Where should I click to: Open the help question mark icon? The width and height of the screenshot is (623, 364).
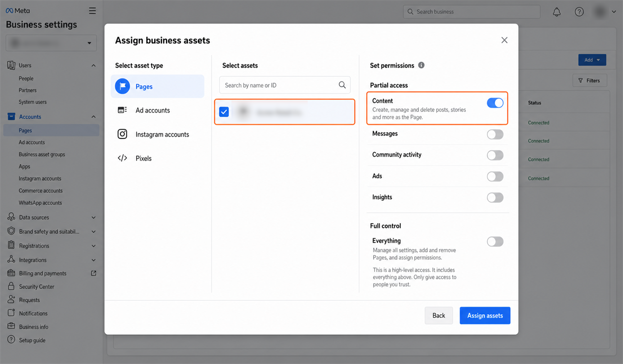579,12
